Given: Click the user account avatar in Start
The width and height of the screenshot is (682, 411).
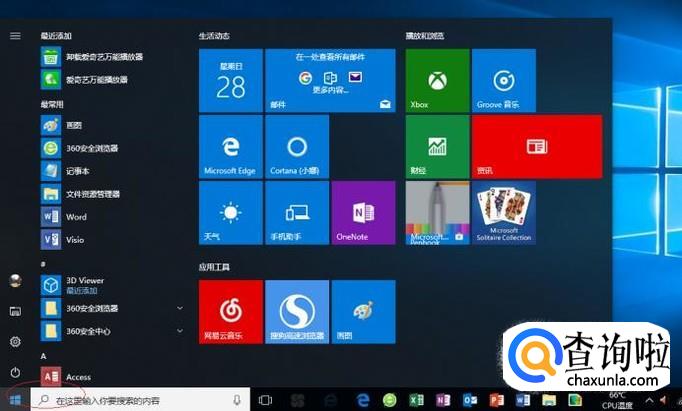Looking at the screenshot, I should point(16,281).
